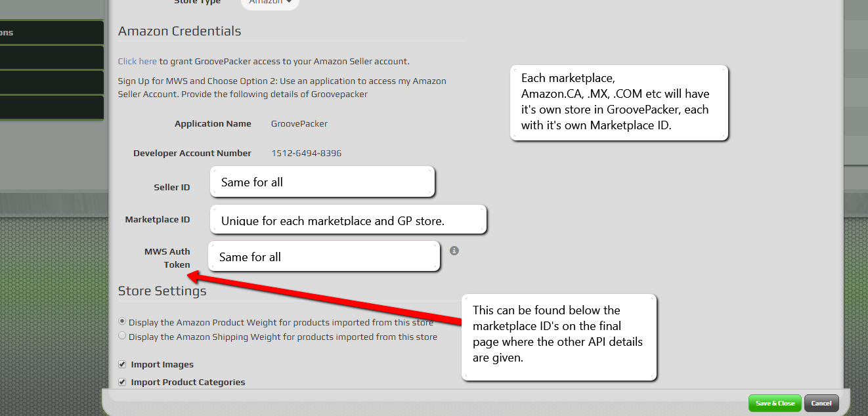The height and width of the screenshot is (416, 868).
Task: Toggle the Import Images checkbox
Action: 122,364
